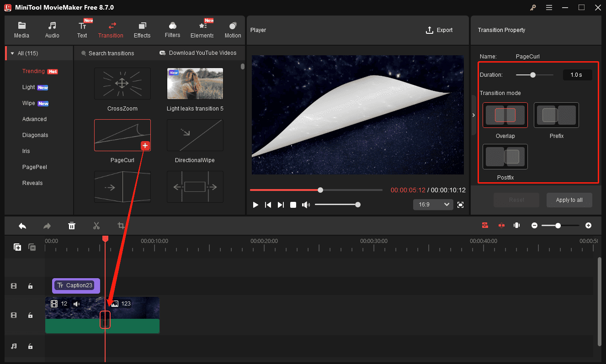Select the Prefix transition mode
Viewport: 606px width, 364px height.
pyautogui.click(x=556, y=115)
